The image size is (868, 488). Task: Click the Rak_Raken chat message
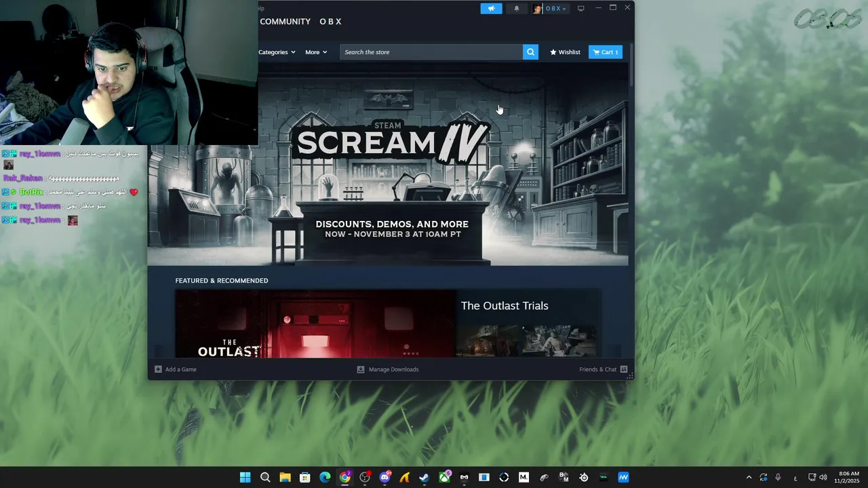coord(62,178)
